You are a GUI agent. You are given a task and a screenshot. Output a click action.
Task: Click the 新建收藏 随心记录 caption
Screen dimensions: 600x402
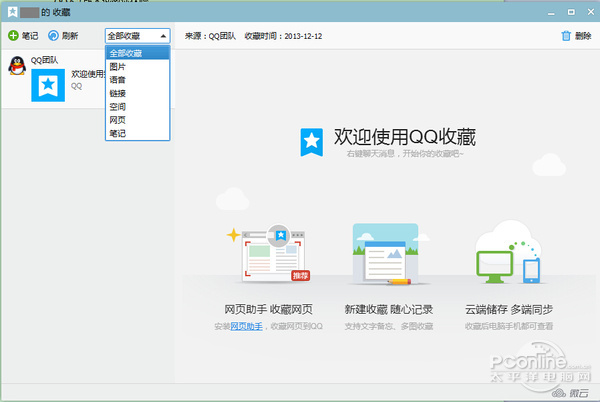click(389, 309)
